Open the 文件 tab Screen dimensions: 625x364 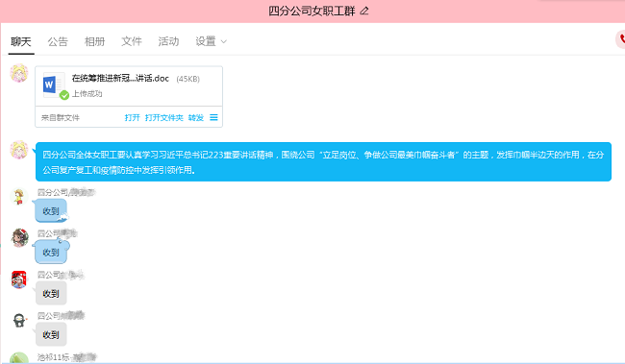[132, 41]
